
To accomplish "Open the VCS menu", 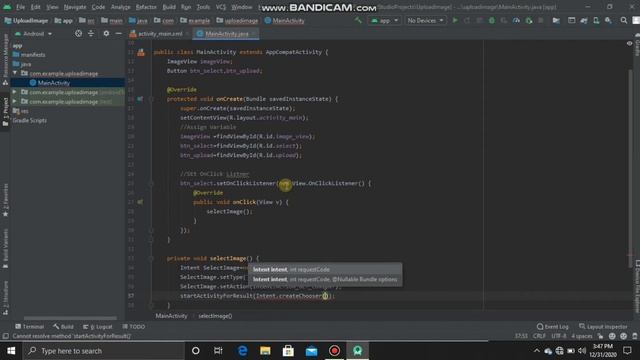I will pyautogui.click(x=221, y=7).
